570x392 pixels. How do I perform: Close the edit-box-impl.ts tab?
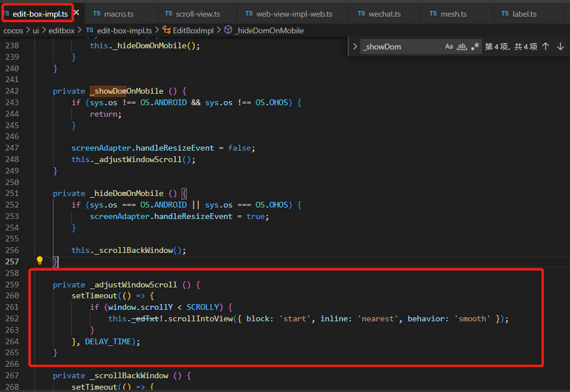(76, 13)
